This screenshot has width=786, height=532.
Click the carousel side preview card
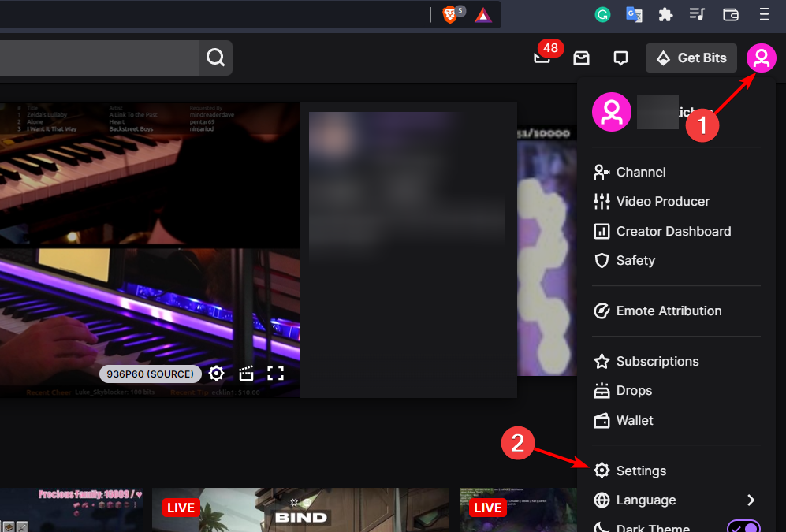coord(547,251)
